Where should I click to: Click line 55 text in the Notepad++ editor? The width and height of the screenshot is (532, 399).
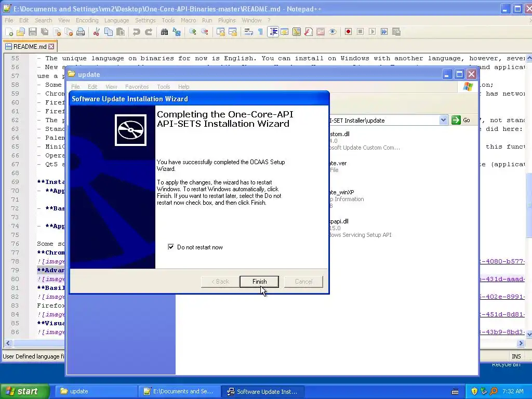pyautogui.click(x=282, y=58)
